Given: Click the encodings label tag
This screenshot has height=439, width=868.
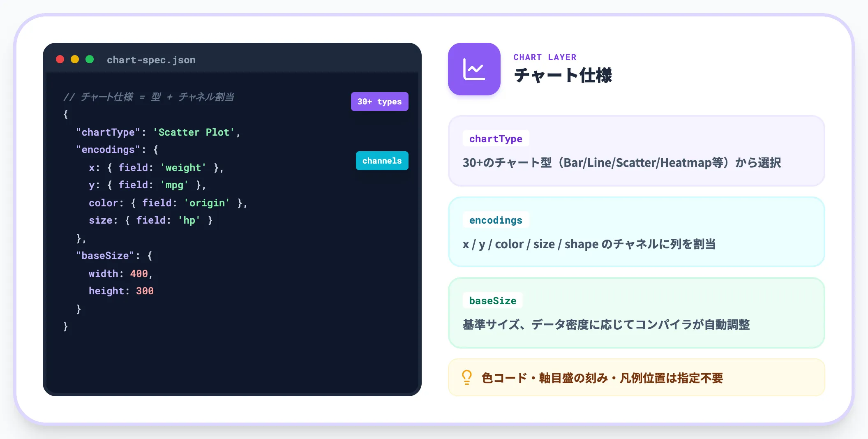Looking at the screenshot, I should click(496, 220).
